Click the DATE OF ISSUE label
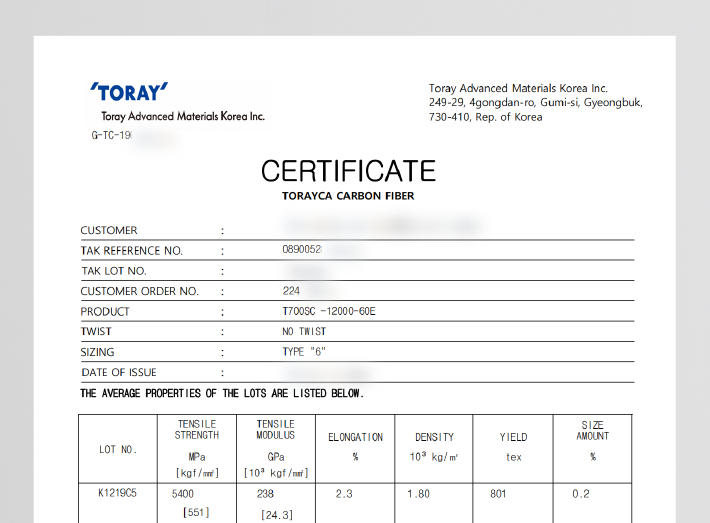 click(118, 372)
